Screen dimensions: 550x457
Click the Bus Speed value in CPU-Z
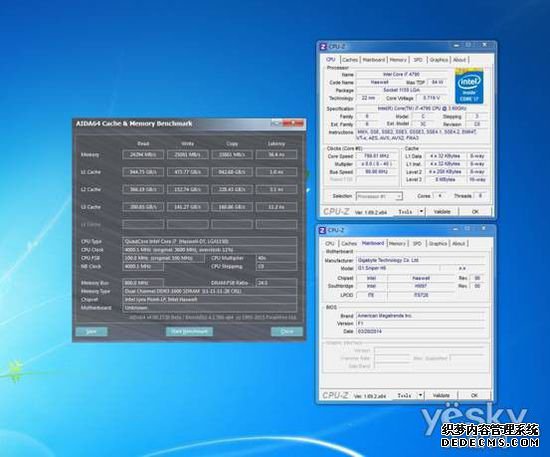[x=376, y=172]
